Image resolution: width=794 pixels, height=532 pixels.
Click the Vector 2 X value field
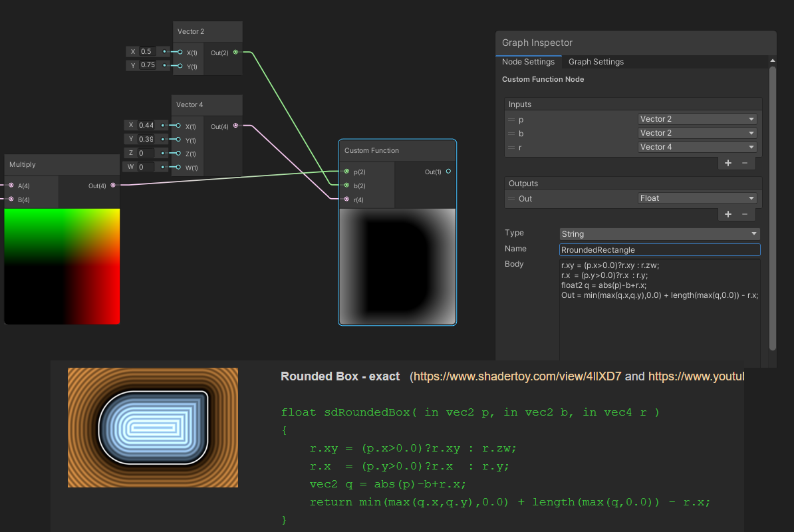(x=147, y=52)
